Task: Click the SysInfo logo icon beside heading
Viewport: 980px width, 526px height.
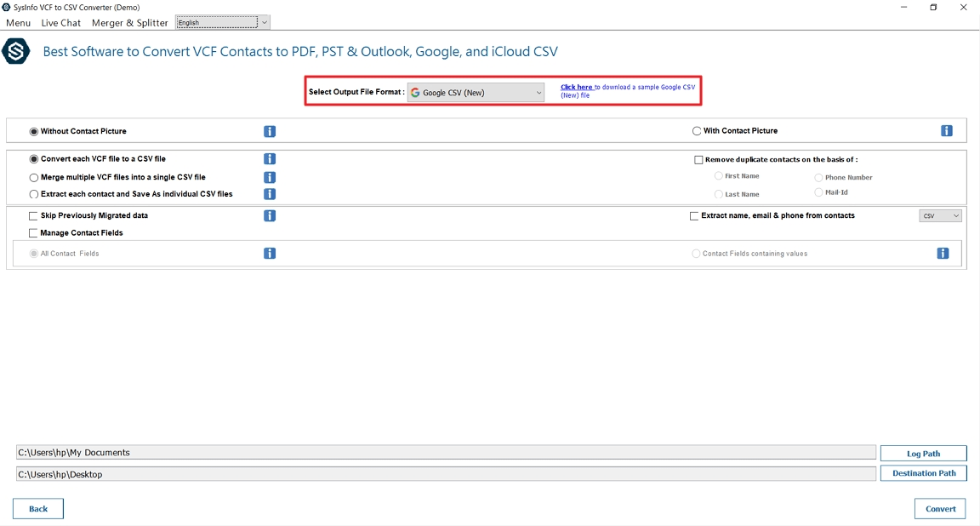Action: [x=15, y=51]
